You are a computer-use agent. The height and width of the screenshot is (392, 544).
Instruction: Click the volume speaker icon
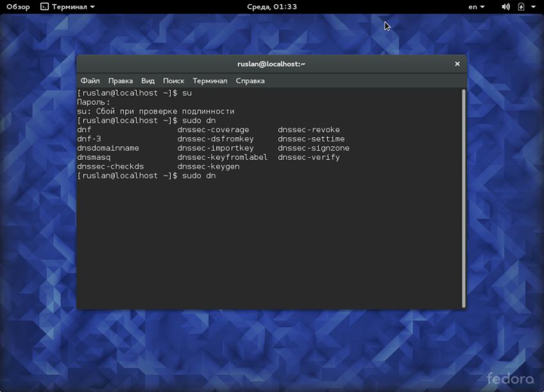click(506, 6)
